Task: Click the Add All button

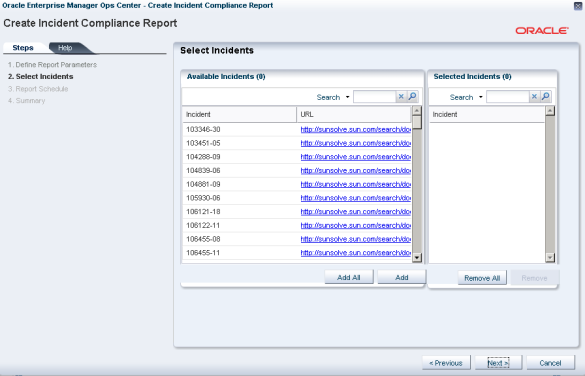Action: [x=349, y=278]
